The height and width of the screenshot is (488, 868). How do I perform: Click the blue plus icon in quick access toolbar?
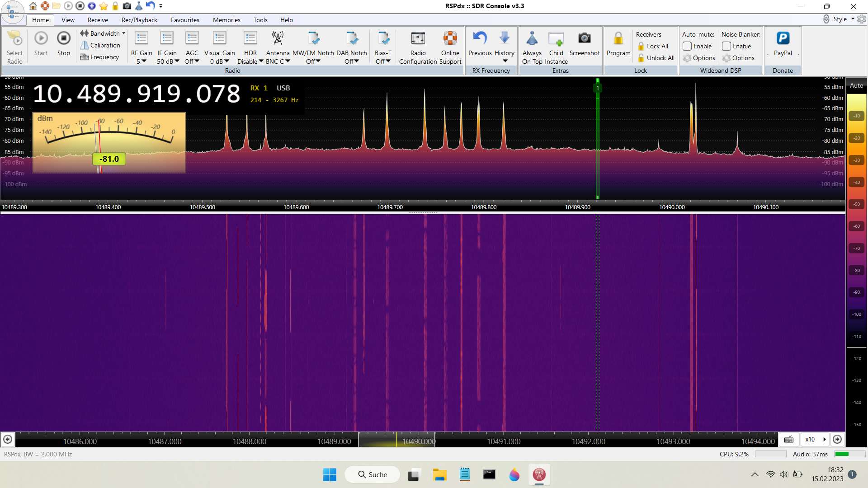(x=92, y=6)
